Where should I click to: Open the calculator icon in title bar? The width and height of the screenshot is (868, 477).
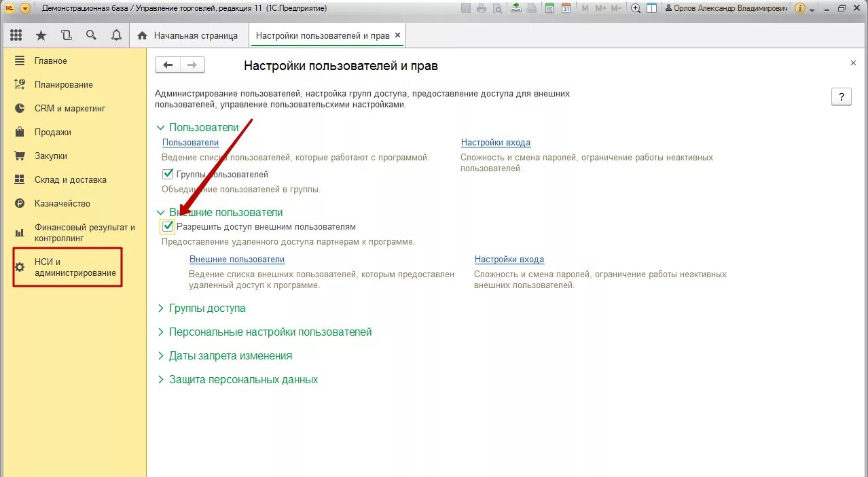549,8
